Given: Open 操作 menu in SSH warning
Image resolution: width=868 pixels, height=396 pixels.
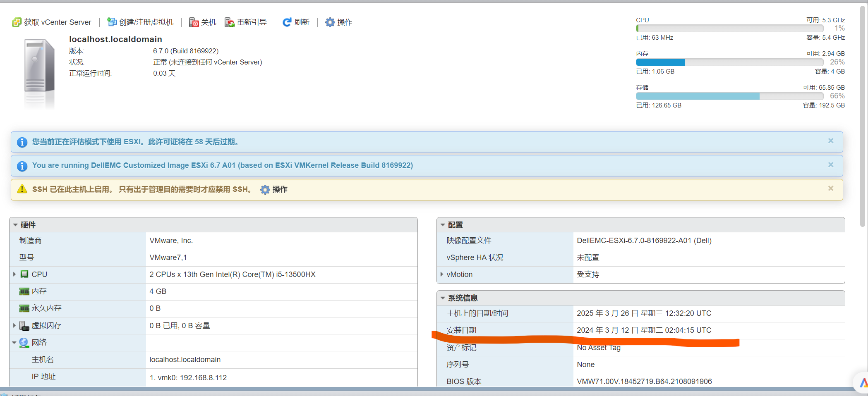Looking at the screenshot, I should [x=274, y=189].
